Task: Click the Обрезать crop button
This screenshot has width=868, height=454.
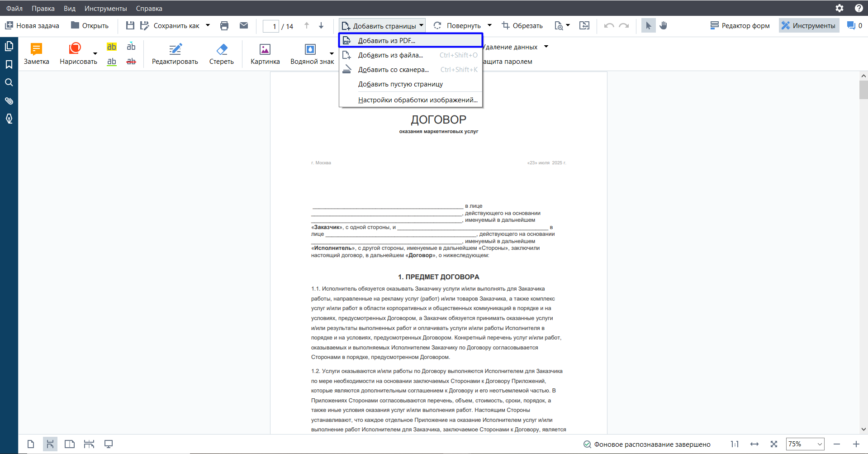Action: pyautogui.click(x=522, y=25)
